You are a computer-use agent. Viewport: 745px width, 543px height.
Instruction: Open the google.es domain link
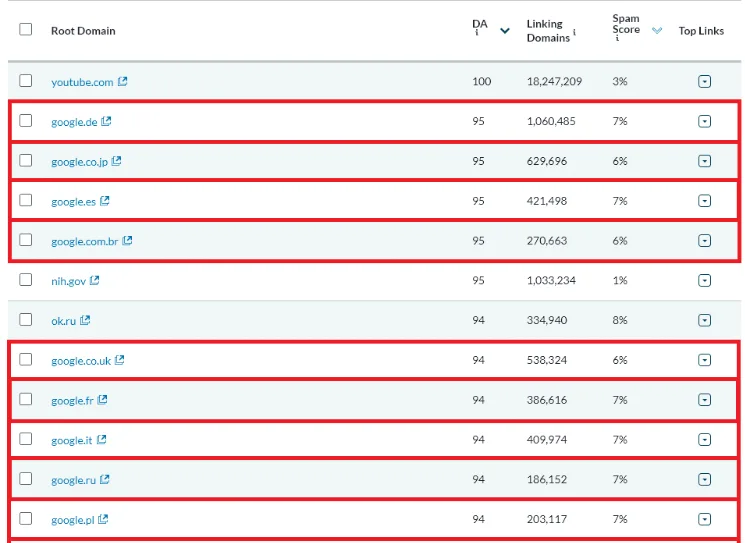click(74, 202)
